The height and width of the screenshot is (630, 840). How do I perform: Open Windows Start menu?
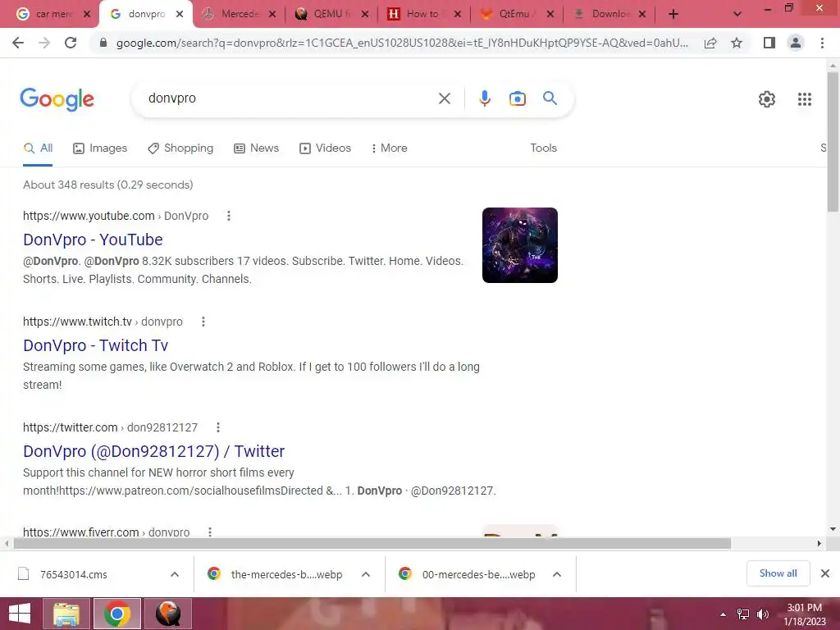pos(20,614)
